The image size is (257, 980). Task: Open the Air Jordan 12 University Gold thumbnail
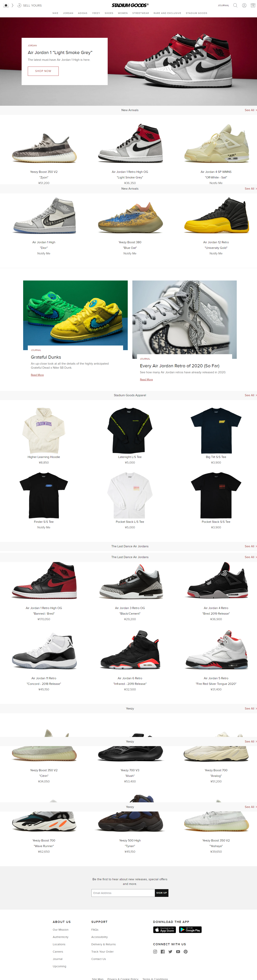(216, 216)
